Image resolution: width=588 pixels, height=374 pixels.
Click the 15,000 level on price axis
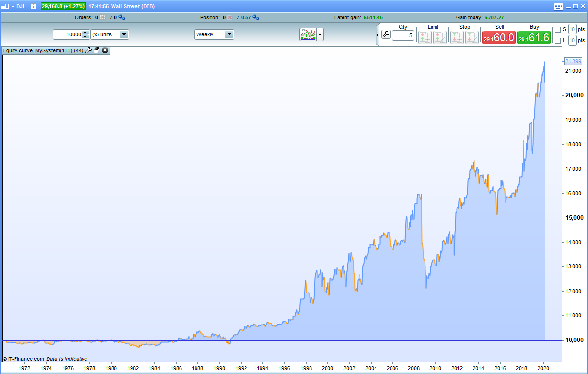click(x=573, y=218)
